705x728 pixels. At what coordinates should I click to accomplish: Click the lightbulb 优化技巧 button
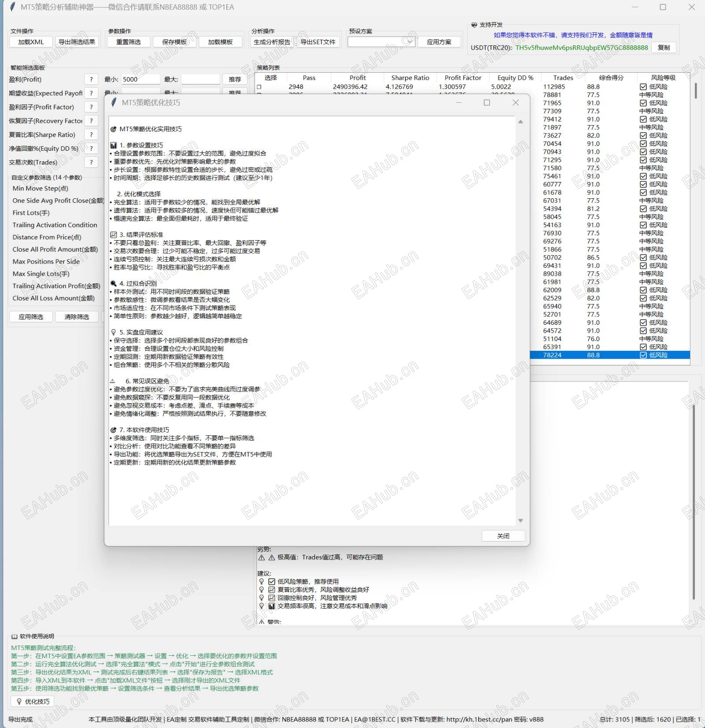[x=32, y=701]
